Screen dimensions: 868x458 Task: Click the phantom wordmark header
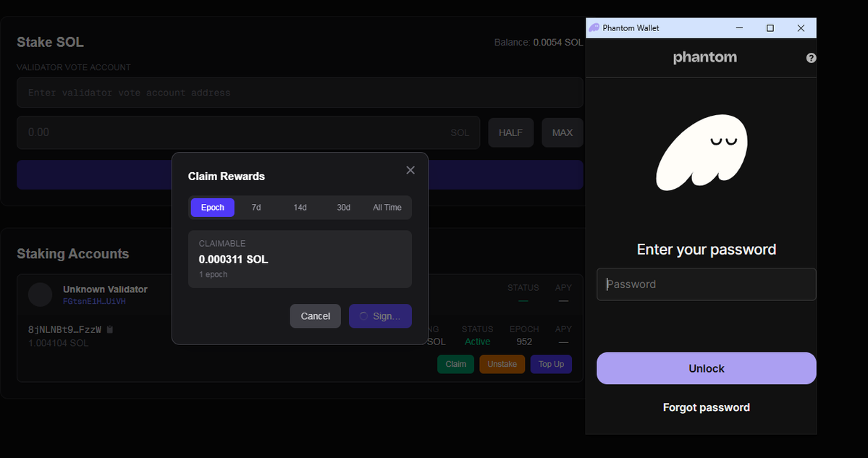point(704,58)
